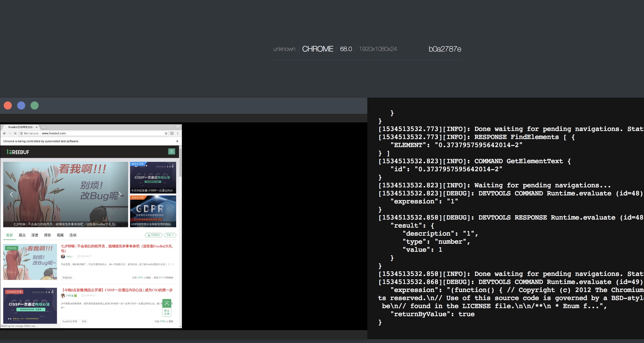The width and height of the screenshot is (644, 343).
Task: Bookmark the page with the star icon
Action: (166, 133)
